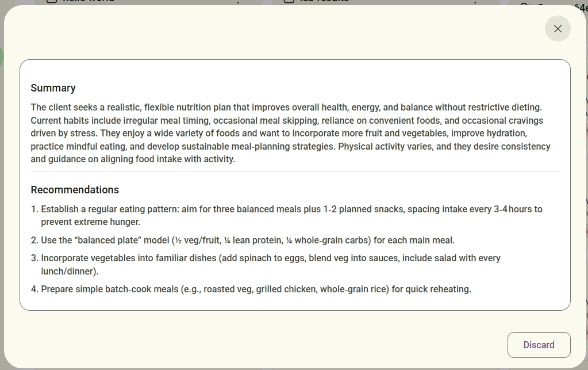Click the divider line below the summary
The width and height of the screenshot is (588, 370).
[295, 172]
